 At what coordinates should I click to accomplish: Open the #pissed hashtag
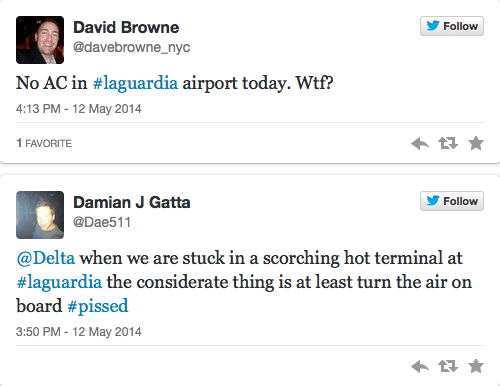point(98,306)
